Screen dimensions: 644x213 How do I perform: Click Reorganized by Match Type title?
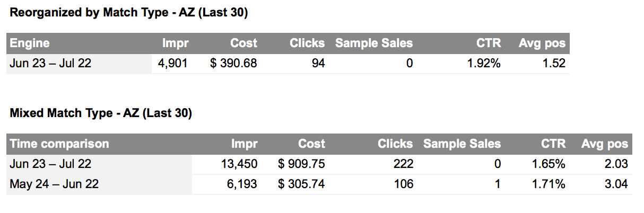coord(129,14)
